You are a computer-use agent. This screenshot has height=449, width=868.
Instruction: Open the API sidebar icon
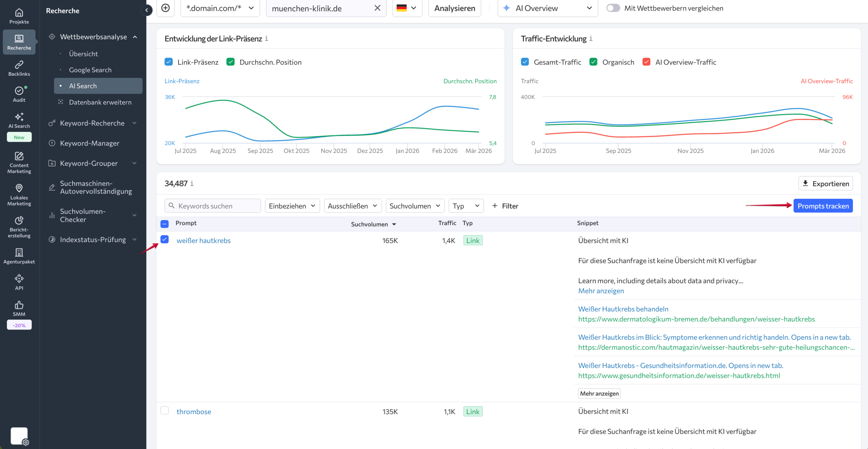pos(19,279)
